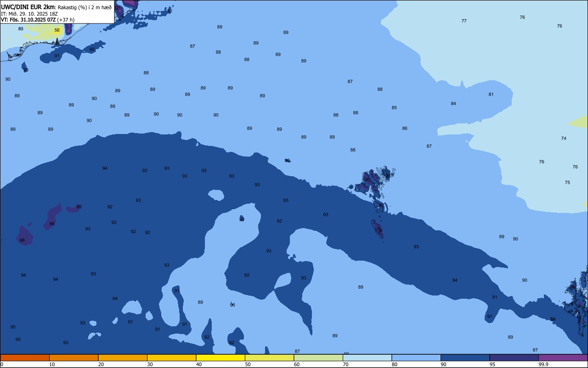This screenshot has width=588, height=368.
Task: Click the '83' humidity value
Action: click(21, 29)
